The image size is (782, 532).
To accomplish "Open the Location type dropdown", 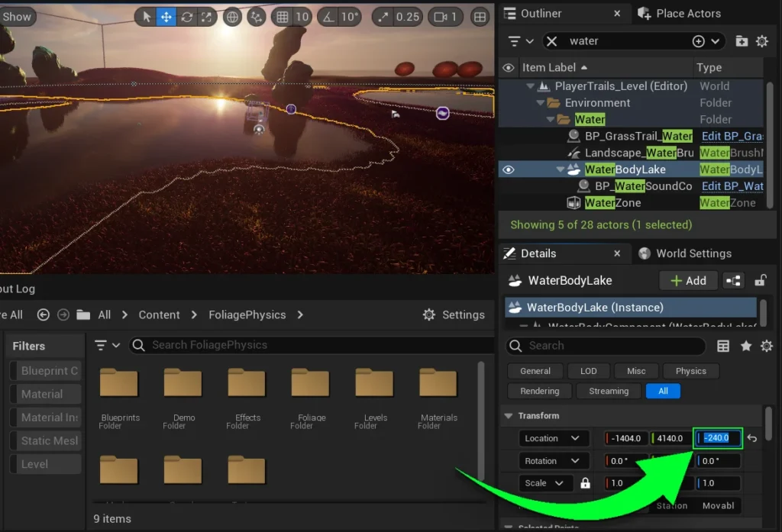I will pyautogui.click(x=553, y=438).
